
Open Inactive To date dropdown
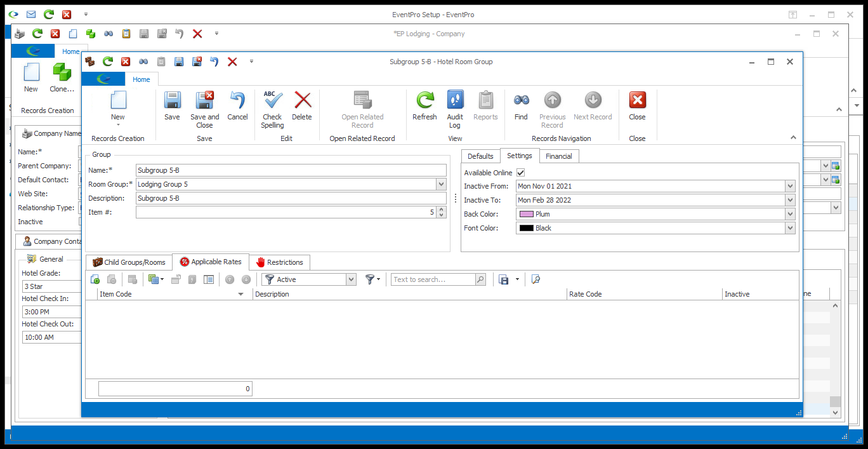[790, 200]
